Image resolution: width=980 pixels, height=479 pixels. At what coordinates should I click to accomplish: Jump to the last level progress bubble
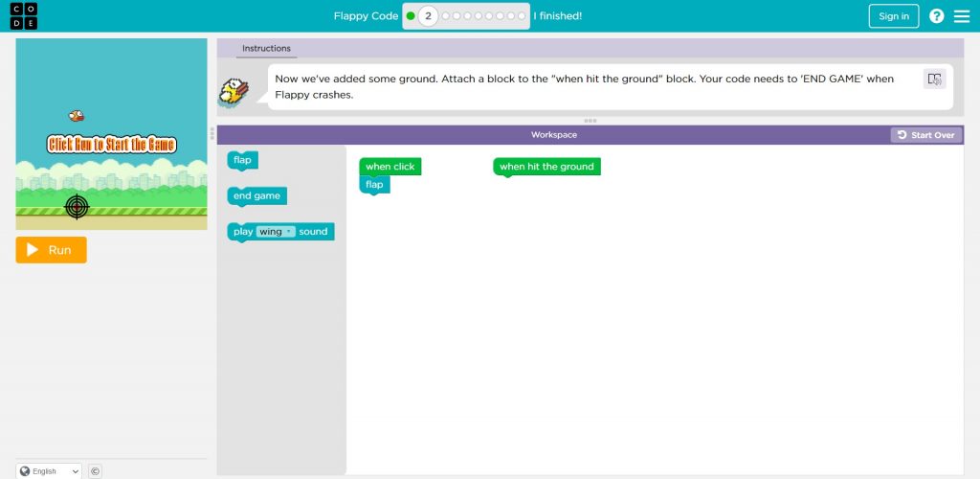(522, 15)
